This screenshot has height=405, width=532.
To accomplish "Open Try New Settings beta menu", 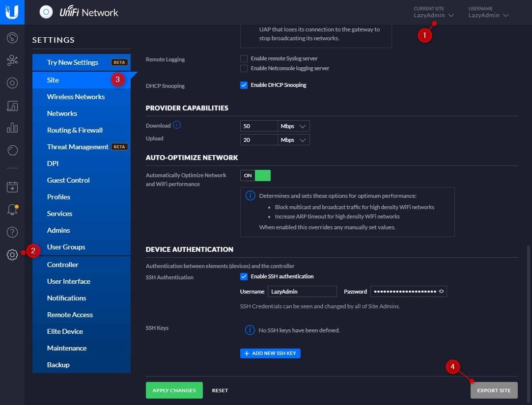I will [82, 62].
